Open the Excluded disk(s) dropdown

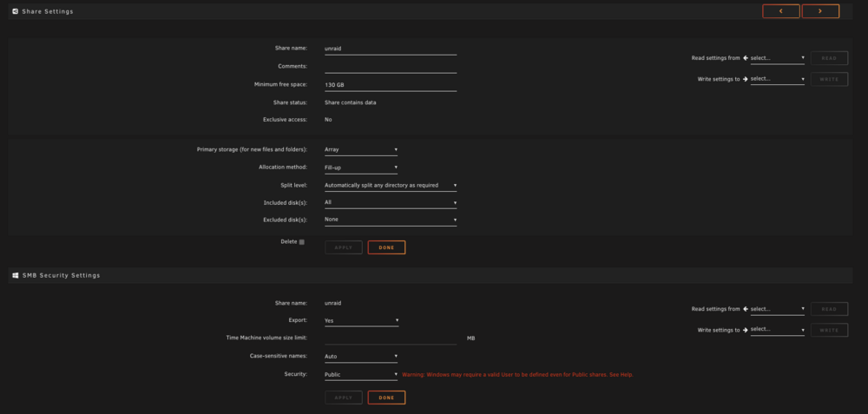click(x=391, y=220)
